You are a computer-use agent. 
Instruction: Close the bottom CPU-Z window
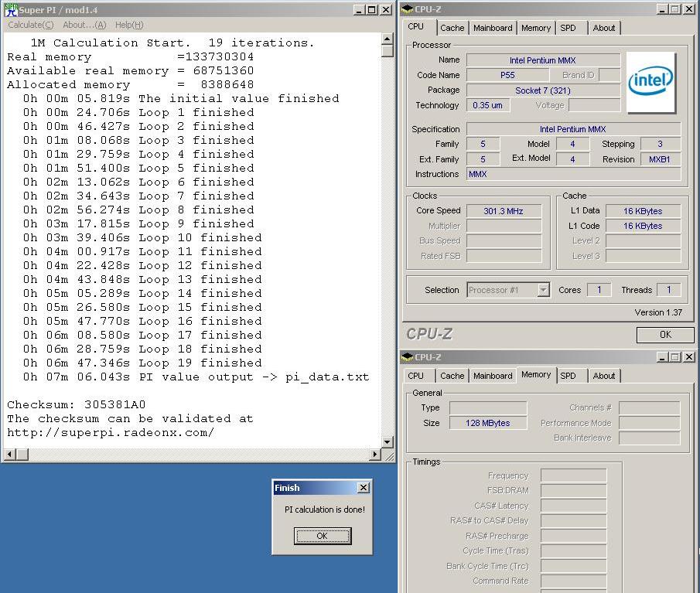689,357
